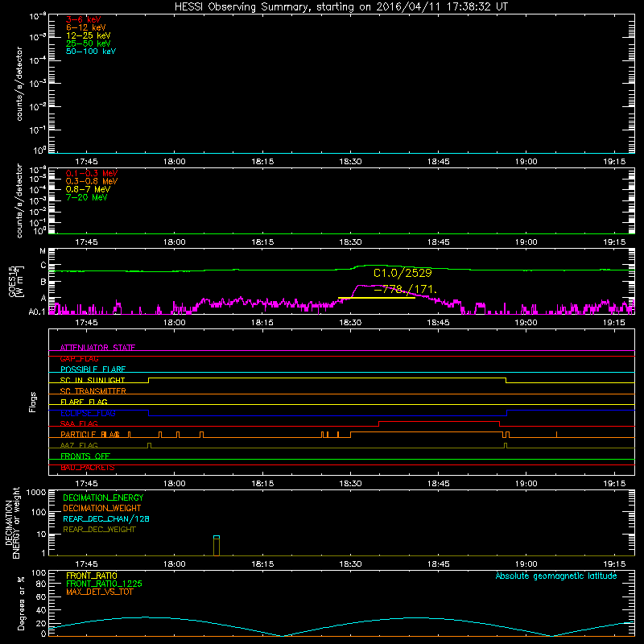This screenshot has width=644, height=644.
Task: Click the DECIMATION_WEIGHT legend label
Action: coord(102,508)
